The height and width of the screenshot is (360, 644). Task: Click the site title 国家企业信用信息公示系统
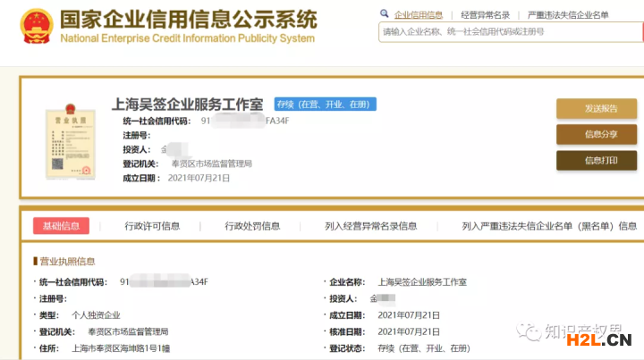click(189, 20)
